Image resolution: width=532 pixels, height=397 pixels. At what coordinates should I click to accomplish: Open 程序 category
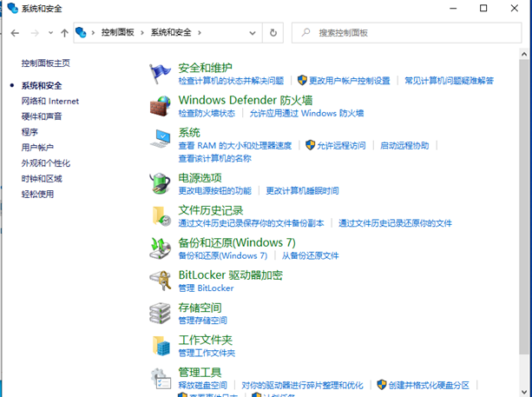point(30,132)
